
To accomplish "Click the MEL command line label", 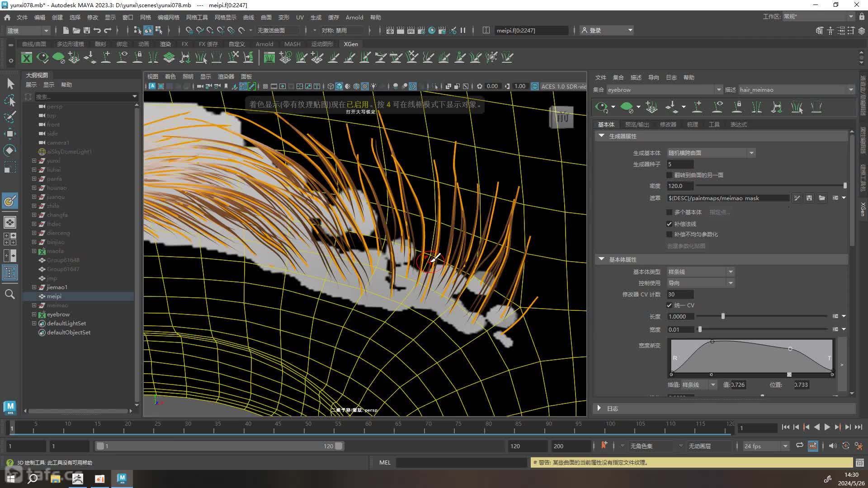I will (385, 462).
